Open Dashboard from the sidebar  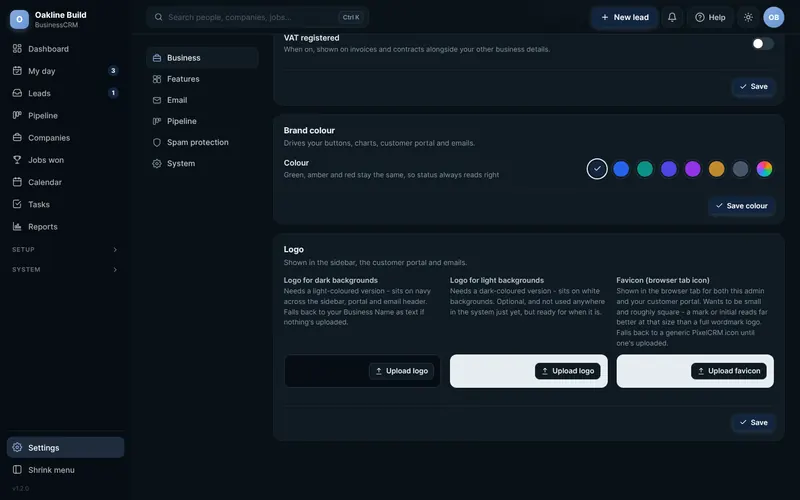65,49
